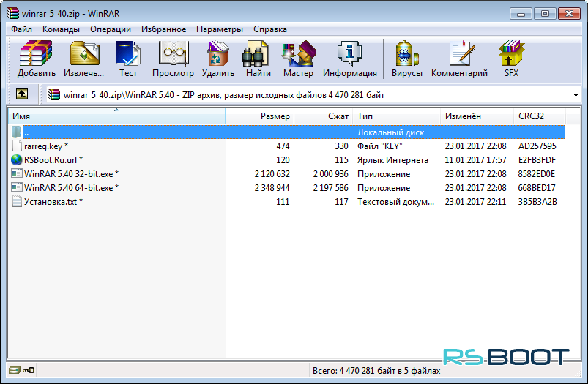Select the RSBoot.Ru.url * file name
Image resolution: width=588 pixels, height=384 pixels.
53,160
